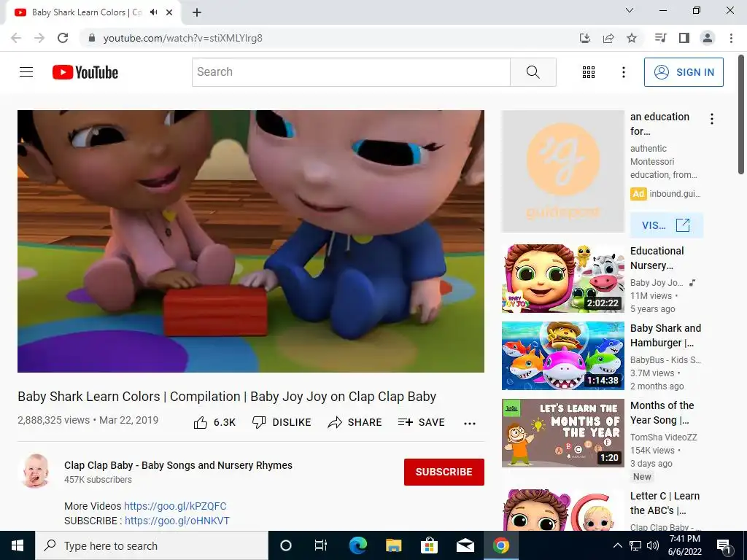Open Baby Shark and Hamburger thumbnail

(562, 356)
